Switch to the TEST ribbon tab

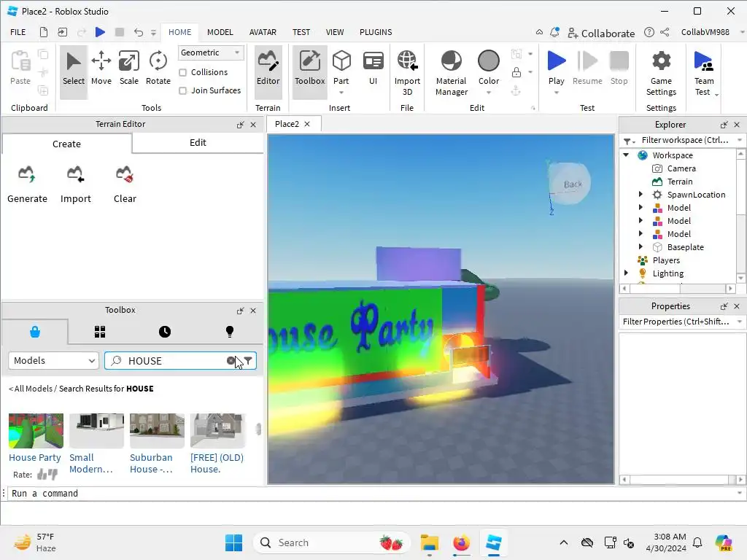[301, 32]
